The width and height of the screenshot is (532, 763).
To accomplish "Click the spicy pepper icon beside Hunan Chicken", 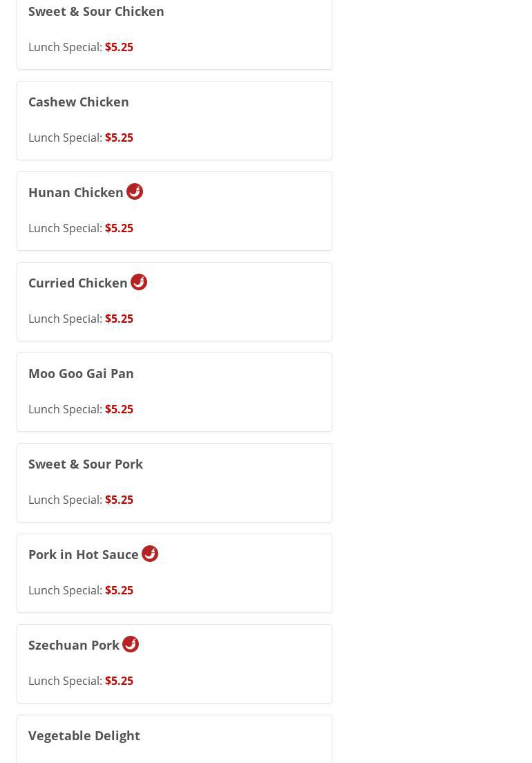I will coord(135,191).
